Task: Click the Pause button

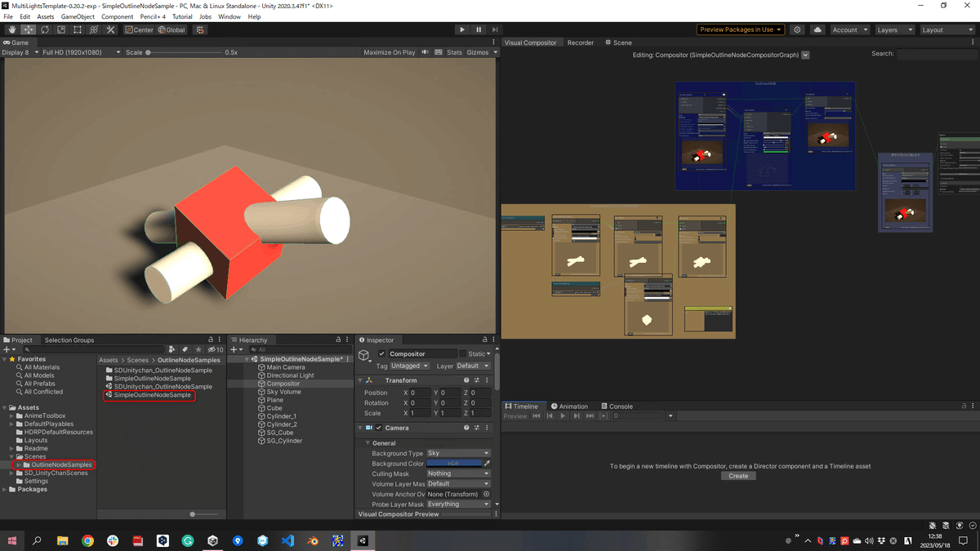Action: (x=479, y=29)
